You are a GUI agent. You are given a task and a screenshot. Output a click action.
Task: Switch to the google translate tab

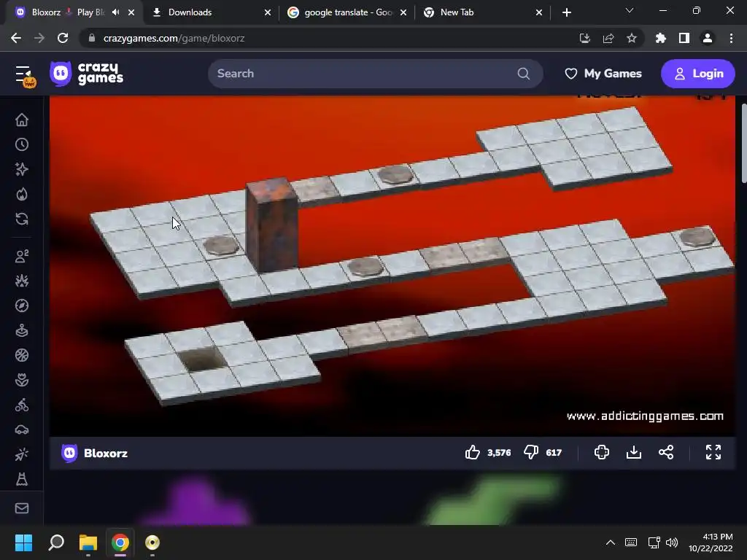[348, 12]
